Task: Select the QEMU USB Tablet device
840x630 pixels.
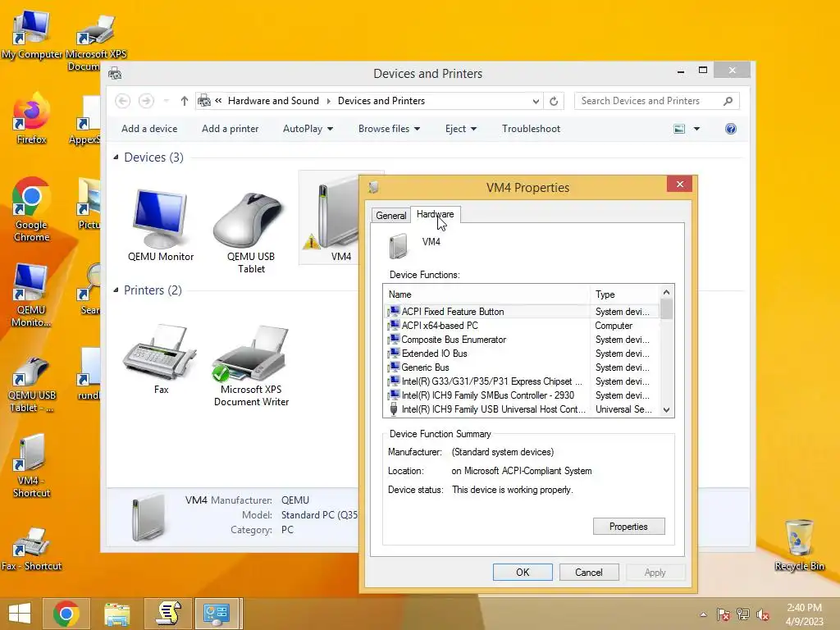Action: (x=251, y=231)
